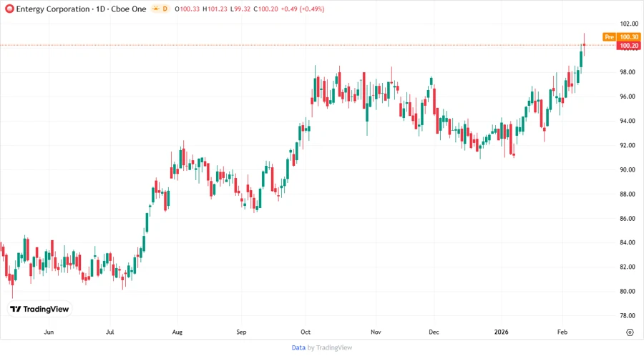Click the 90.00 price axis label
Screen dimensions: 644x356
[628, 170]
